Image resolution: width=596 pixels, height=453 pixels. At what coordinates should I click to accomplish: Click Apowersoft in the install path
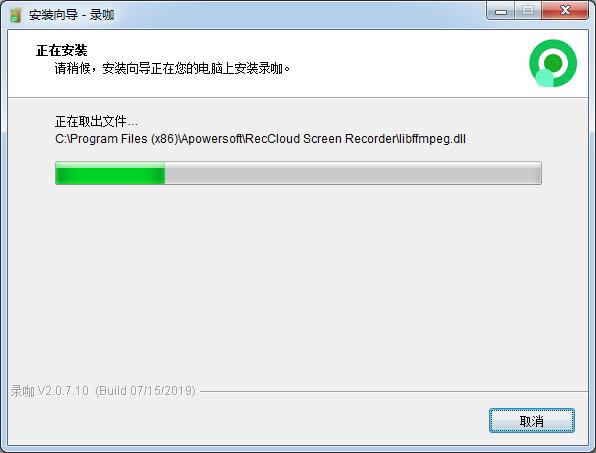[x=212, y=139]
